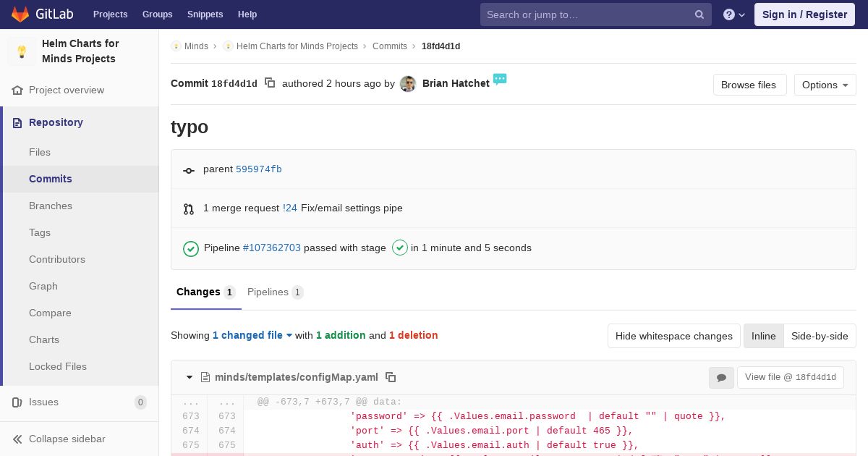
Task: Copy commit SHA to clipboard icon
Action: click(x=270, y=83)
